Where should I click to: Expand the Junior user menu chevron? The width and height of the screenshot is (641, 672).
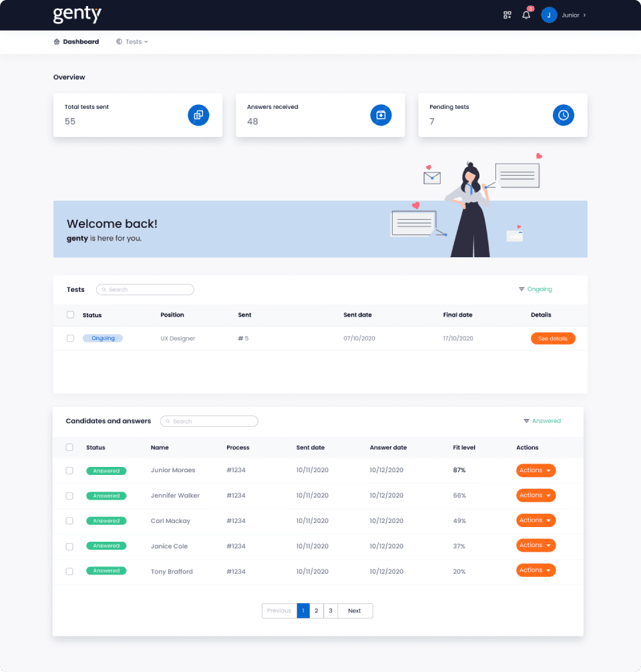coord(584,15)
